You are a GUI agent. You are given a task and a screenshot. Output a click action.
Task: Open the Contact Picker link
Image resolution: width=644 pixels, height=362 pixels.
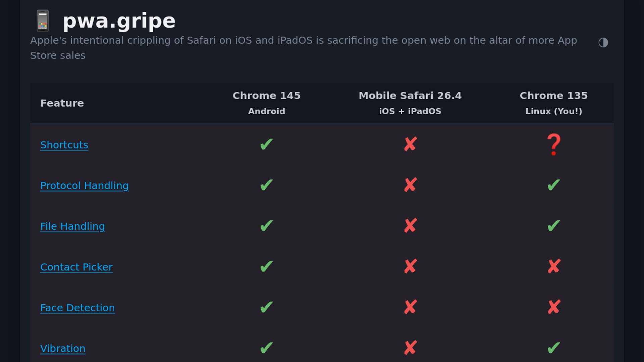[76, 267]
